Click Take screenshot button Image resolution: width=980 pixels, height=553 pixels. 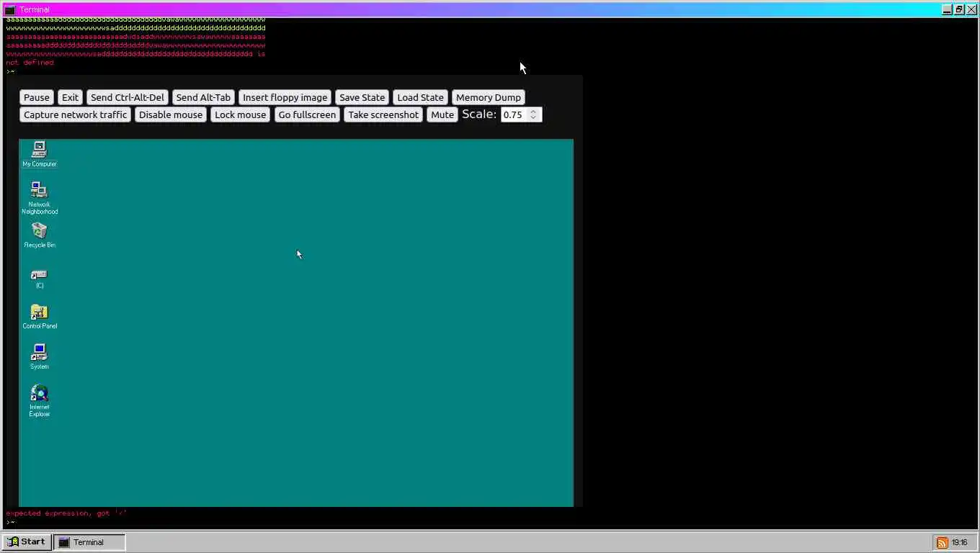[383, 114]
